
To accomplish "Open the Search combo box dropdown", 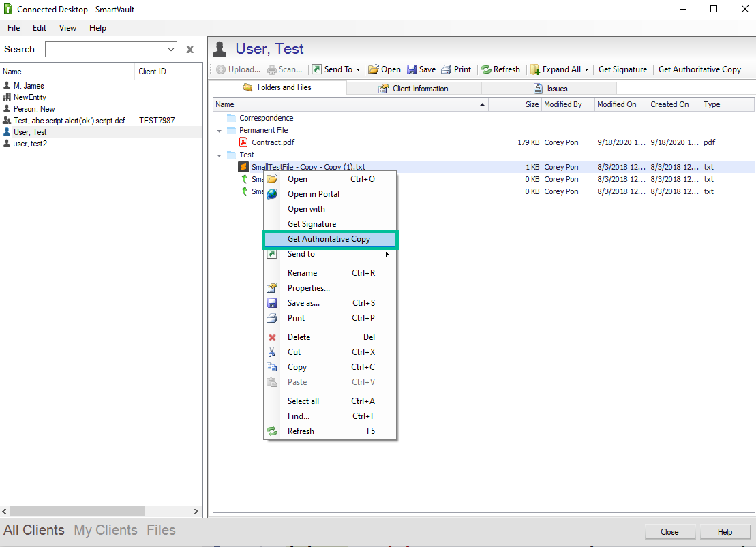I will pos(171,49).
